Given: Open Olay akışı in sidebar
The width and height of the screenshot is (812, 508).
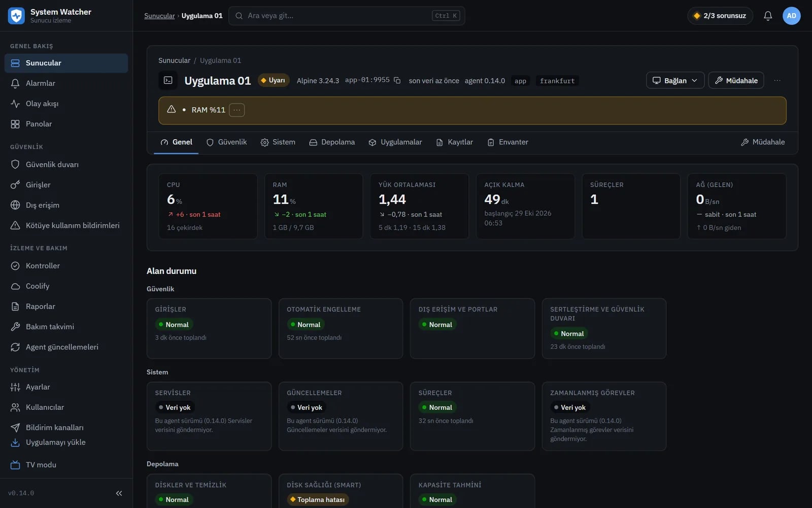Looking at the screenshot, I should 66,104.
